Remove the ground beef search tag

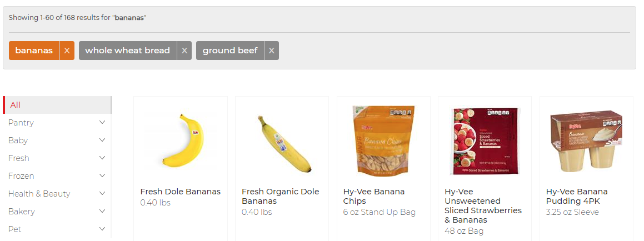click(271, 51)
